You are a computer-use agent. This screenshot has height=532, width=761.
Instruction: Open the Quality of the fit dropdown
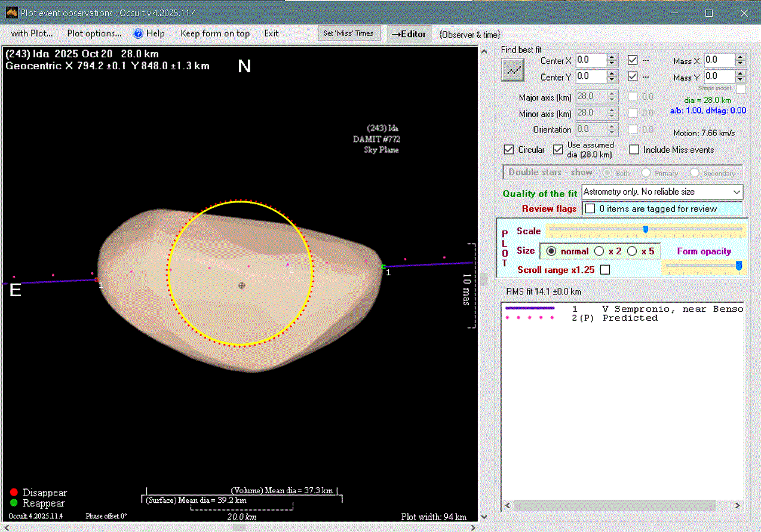click(x=737, y=192)
